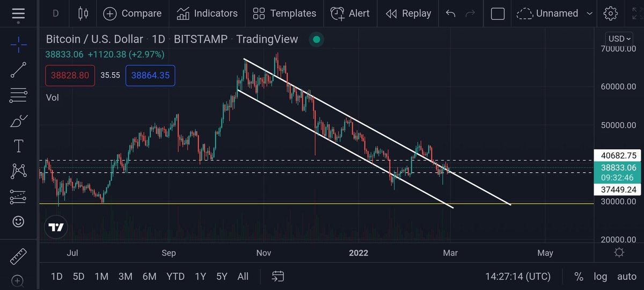644x290 pixels.
Task: Open the Indicators list
Action: coord(207,13)
